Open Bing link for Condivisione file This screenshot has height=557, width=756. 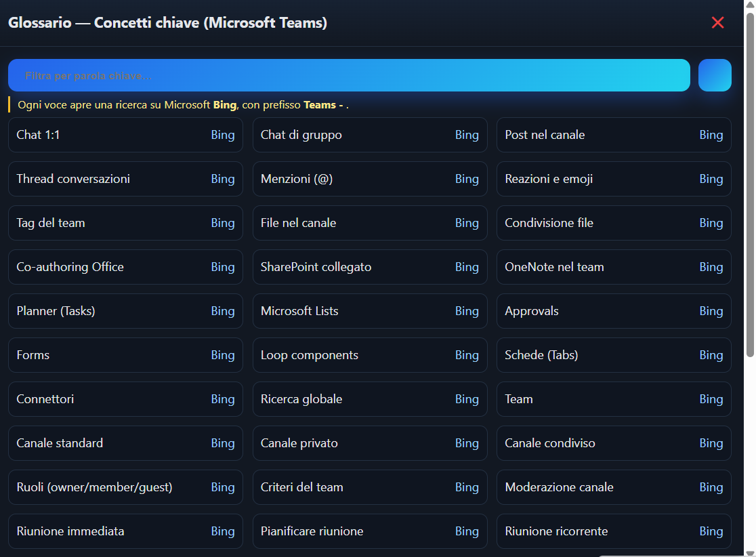click(x=711, y=223)
